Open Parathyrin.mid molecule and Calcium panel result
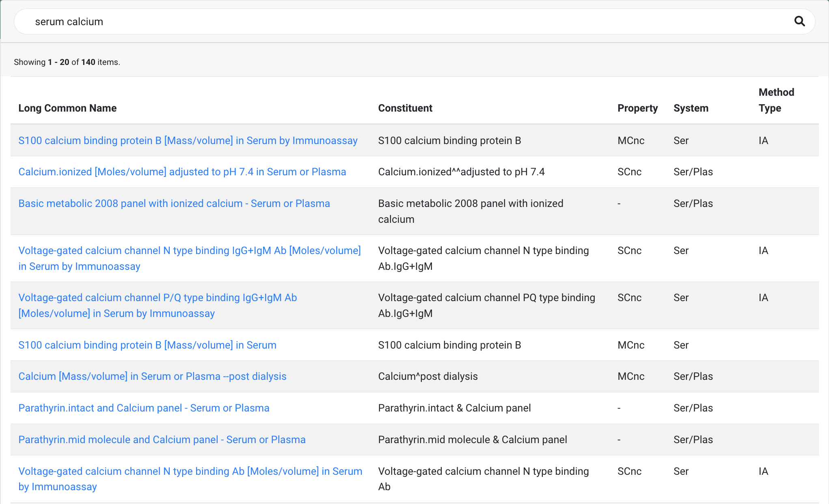Screen dimensions: 829x504 [x=162, y=439]
